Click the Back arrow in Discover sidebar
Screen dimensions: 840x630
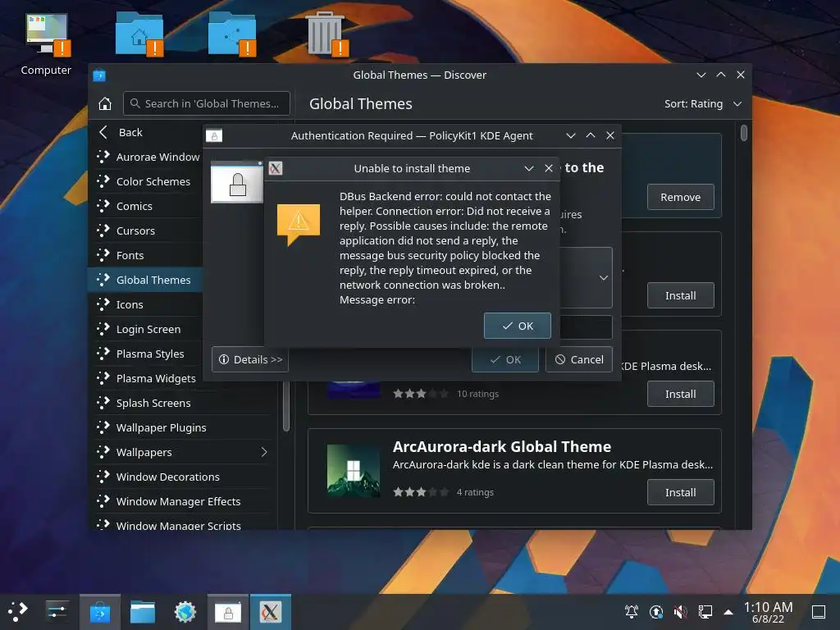pyautogui.click(x=103, y=132)
